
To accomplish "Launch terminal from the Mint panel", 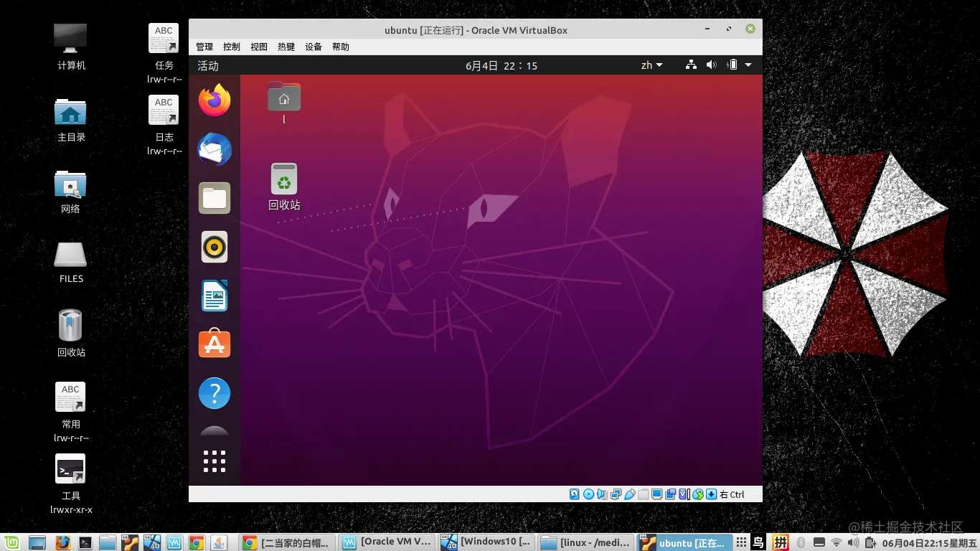I will [85, 542].
